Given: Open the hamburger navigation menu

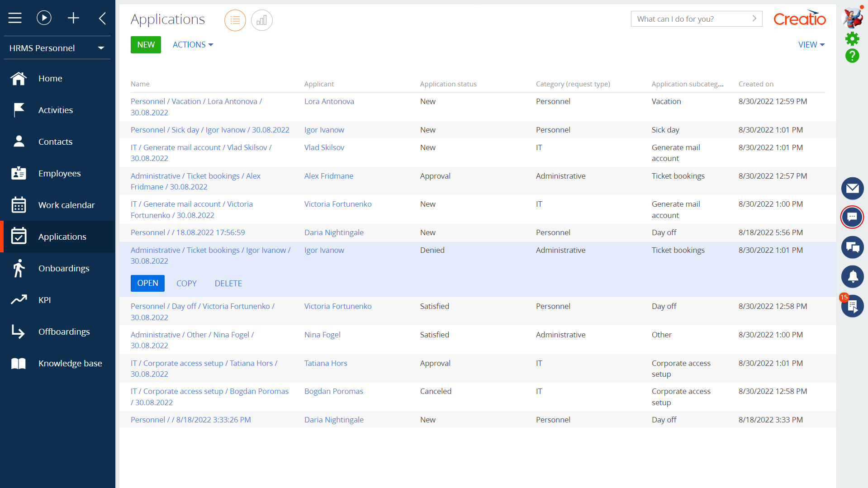Looking at the screenshot, I should point(15,18).
